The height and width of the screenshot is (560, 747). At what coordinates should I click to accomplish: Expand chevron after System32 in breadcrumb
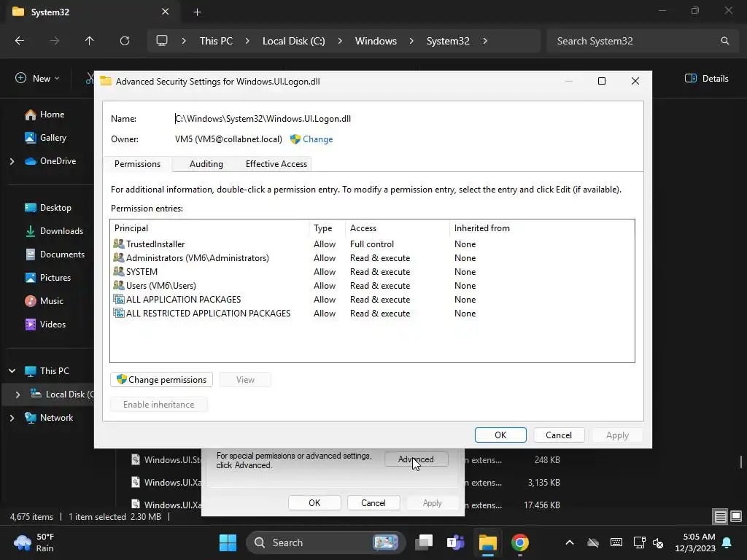pyautogui.click(x=485, y=41)
